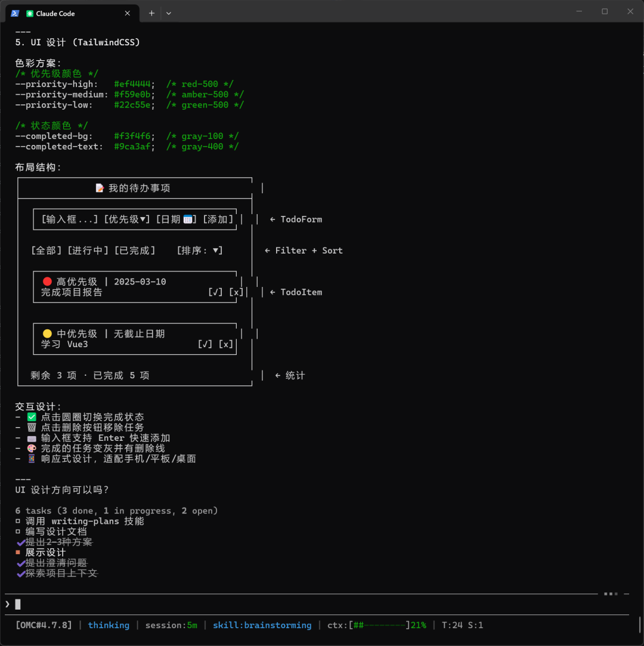Click the checkmark before 探索项目上下文
Screen dimensions: 644x646
point(21,573)
